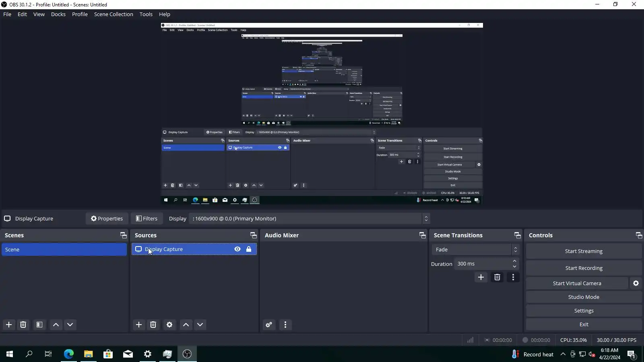Click the CPU: 35.0% status text
This screenshot has width=644, height=362.
(574, 340)
